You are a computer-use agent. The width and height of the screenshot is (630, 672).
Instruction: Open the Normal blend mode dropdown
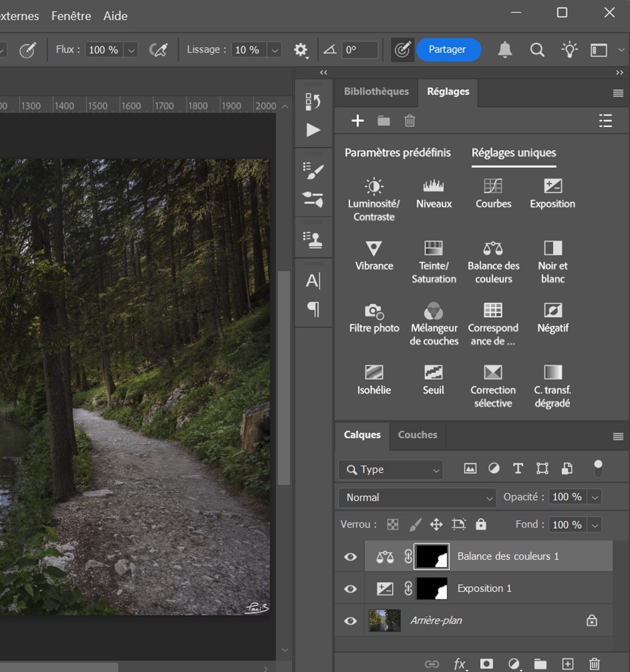coord(418,497)
